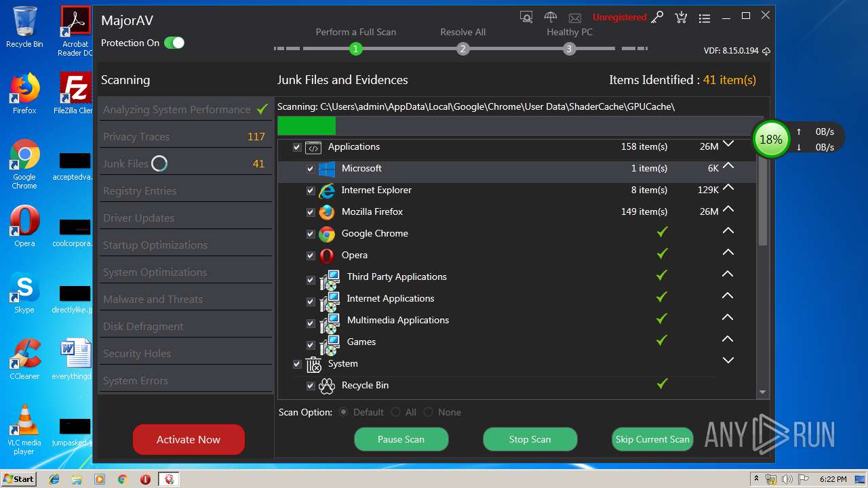Toggle the Games row chevron
The image size is (868, 488).
[x=728, y=339]
